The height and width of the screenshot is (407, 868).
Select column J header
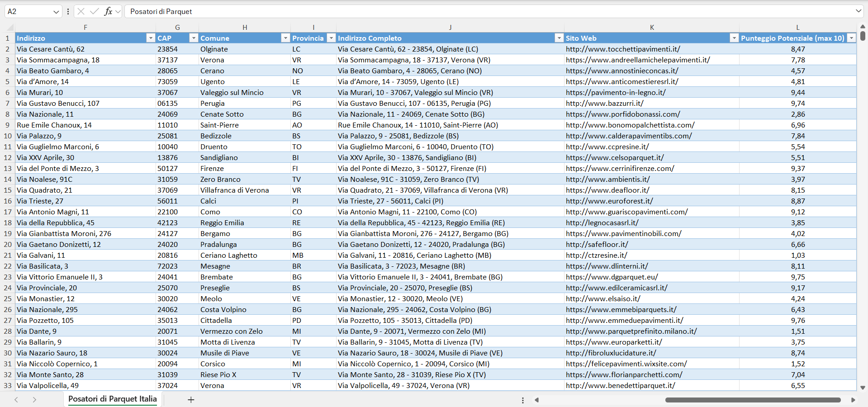450,28
